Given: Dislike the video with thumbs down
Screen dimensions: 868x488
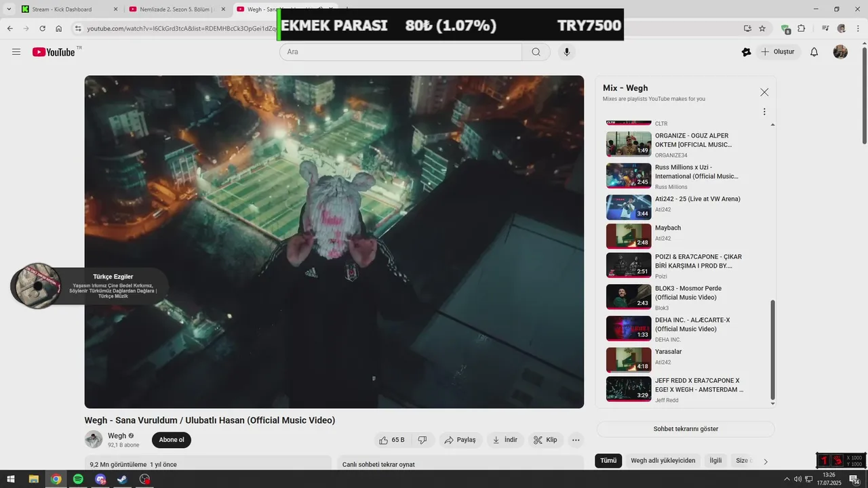Looking at the screenshot, I should 422,440.
